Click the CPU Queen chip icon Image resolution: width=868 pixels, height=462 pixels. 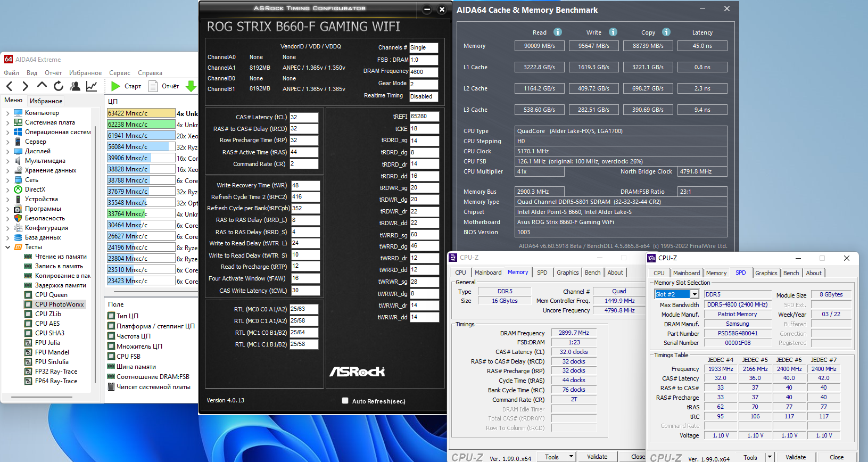point(28,295)
